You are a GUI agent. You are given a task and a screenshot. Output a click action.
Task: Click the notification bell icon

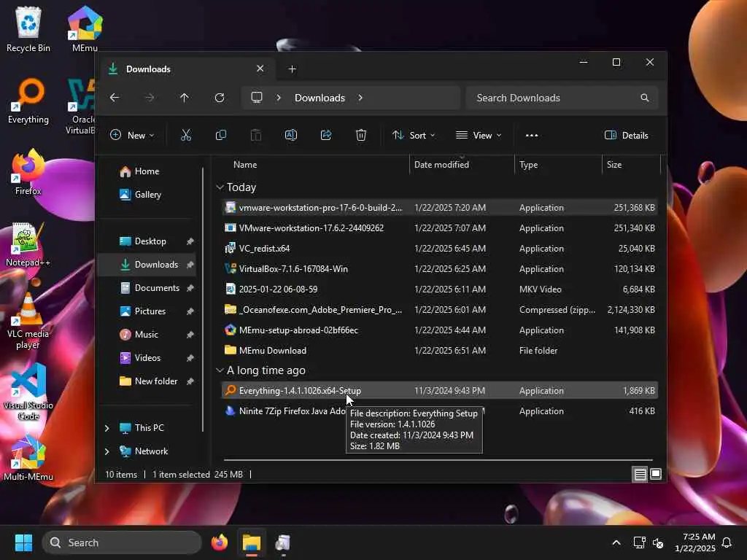(x=727, y=542)
